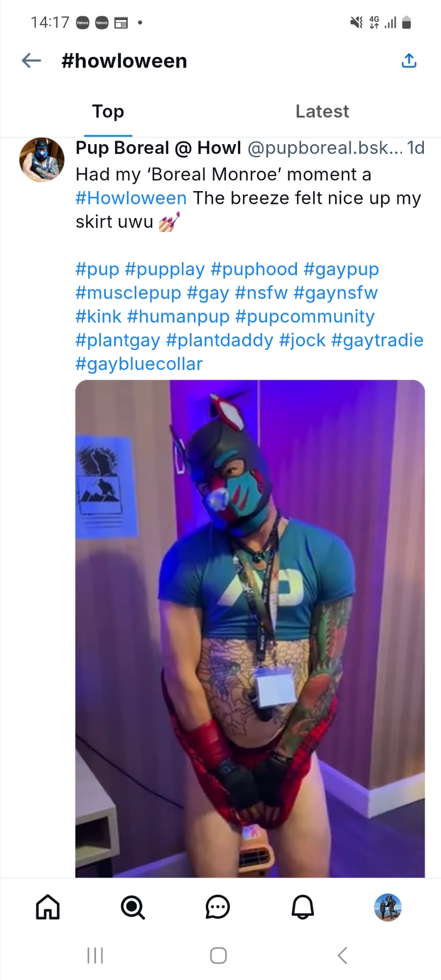This screenshot has width=441, height=980.
Task: Select the Top tab
Action: 108,112
